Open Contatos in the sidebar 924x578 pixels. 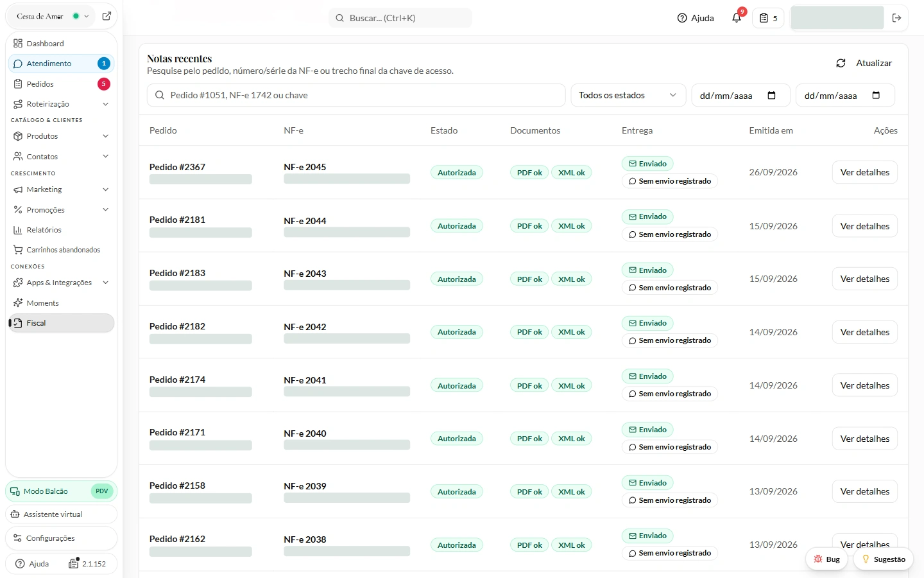click(x=42, y=157)
